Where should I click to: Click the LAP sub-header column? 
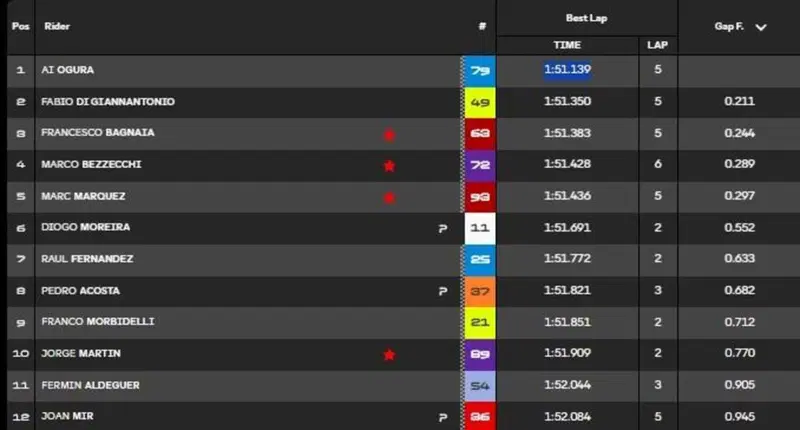click(x=657, y=45)
